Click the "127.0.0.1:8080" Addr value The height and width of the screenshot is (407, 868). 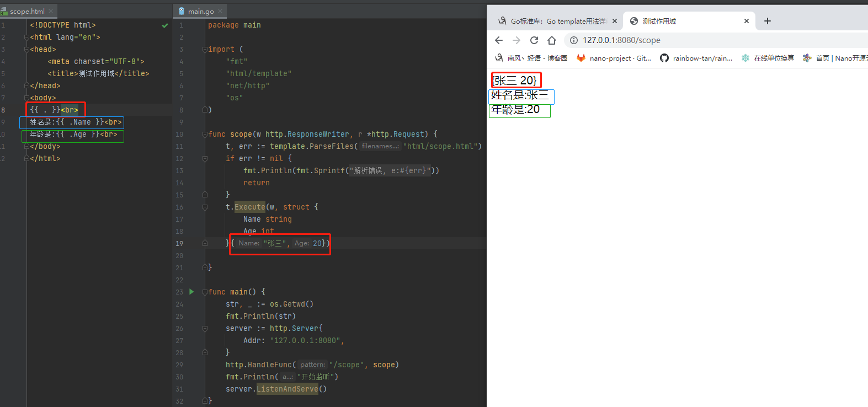pyautogui.click(x=305, y=341)
